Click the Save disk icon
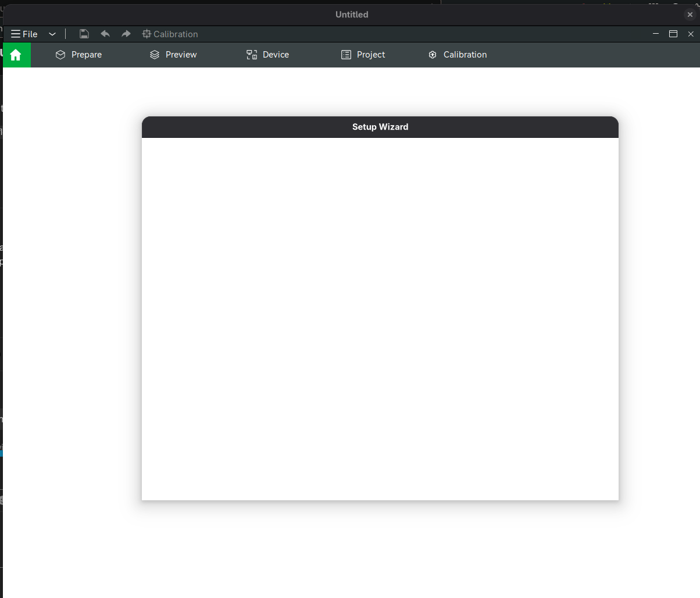The width and height of the screenshot is (700, 598). point(84,34)
